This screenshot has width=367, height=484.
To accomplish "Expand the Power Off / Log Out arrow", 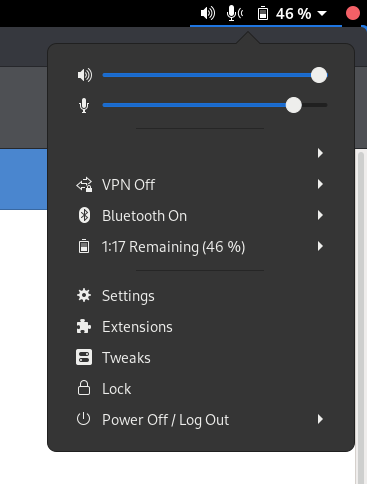I will [x=320, y=419].
